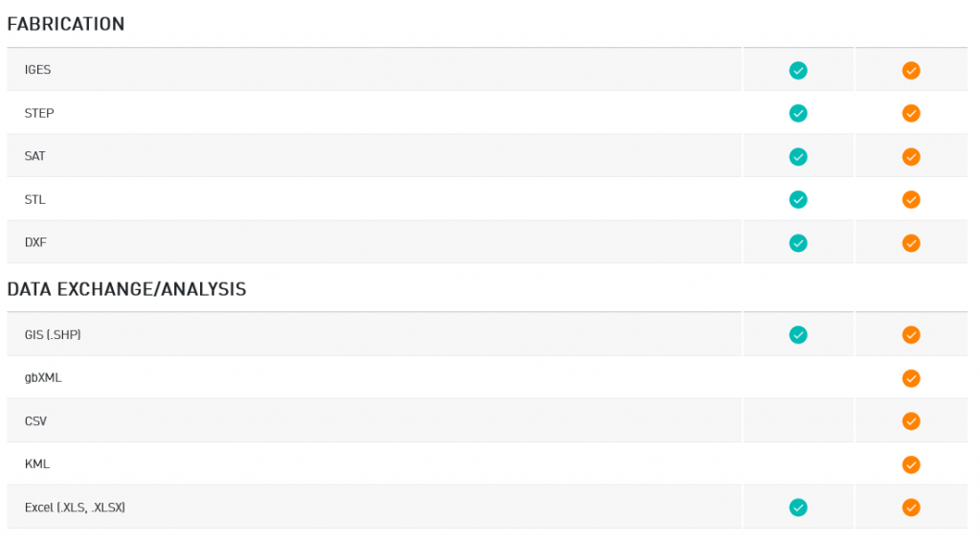Click the IGES format label
Viewport: 980px width, 542px height.
(37, 69)
